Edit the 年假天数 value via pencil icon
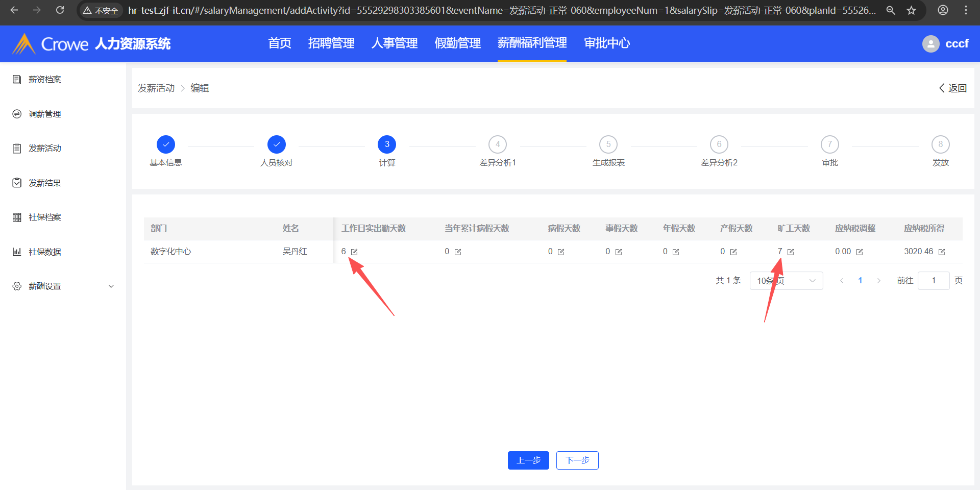This screenshot has width=980, height=490. (676, 252)
